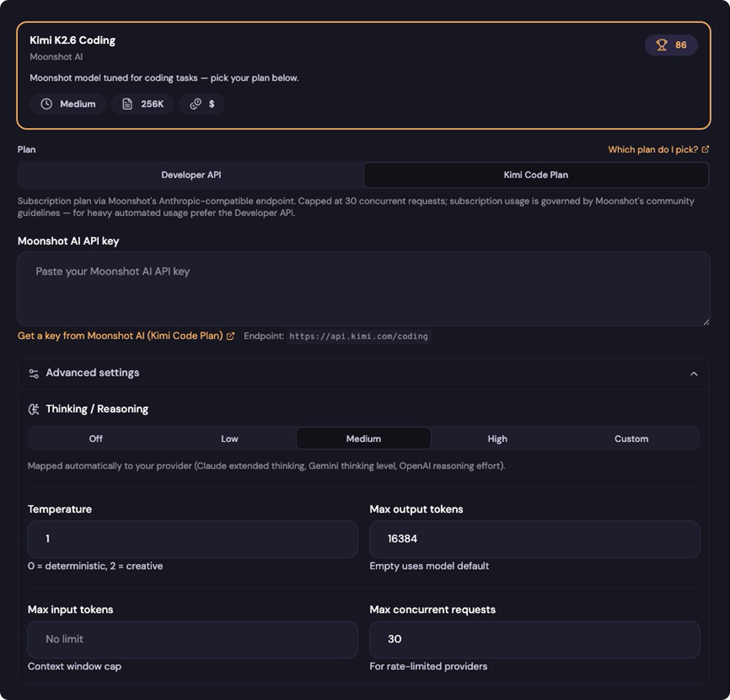Viewport: 730px width, 700px height.
Task: Set thinking level to Off
Action: tap(96, 438)
